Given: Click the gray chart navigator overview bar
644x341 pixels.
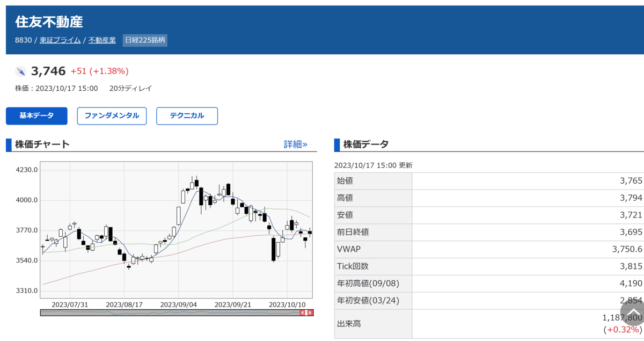Looking at the screenshot, I should click(x=177, y=313).
